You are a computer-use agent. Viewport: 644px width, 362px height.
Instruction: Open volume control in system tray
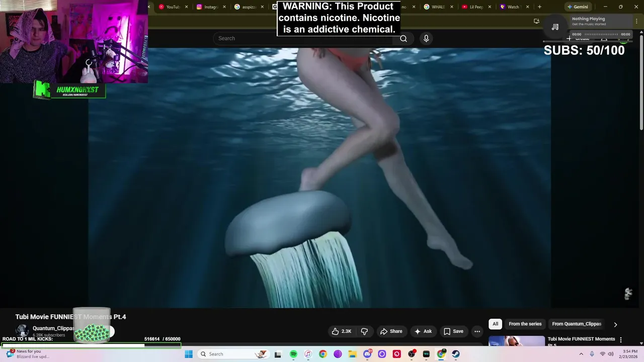(x=611, y=354)
